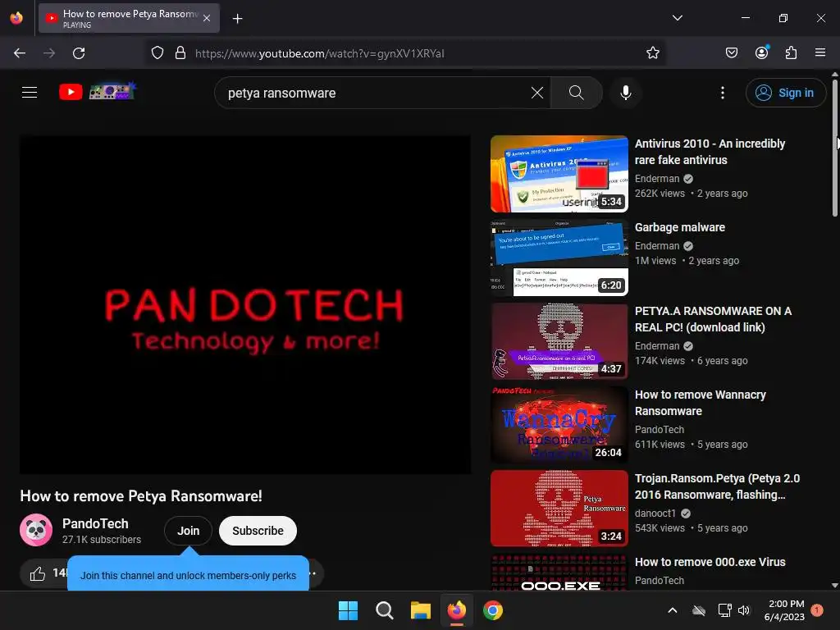Viewport: 840px width, 630px height.
Task: Open Firefox application menu
Action: click(820, 52)
